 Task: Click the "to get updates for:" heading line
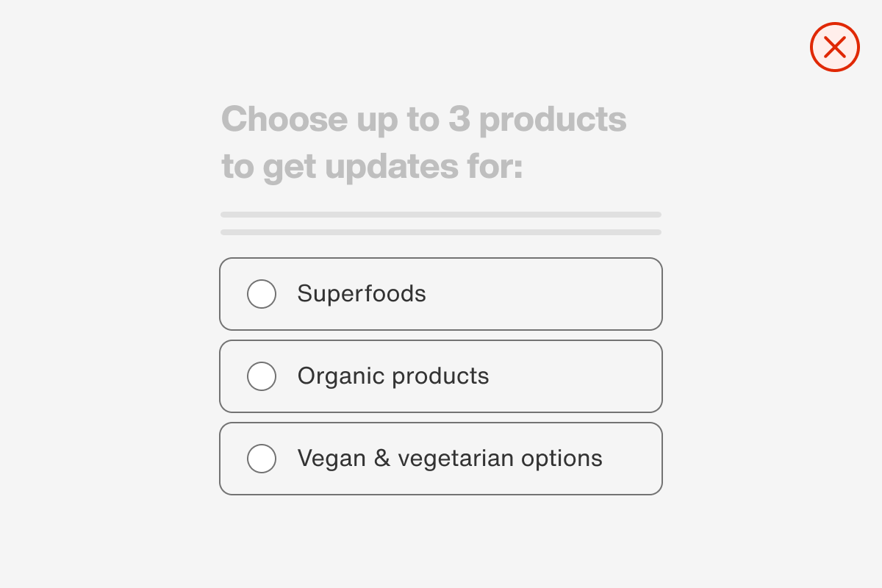click(372, 167)
